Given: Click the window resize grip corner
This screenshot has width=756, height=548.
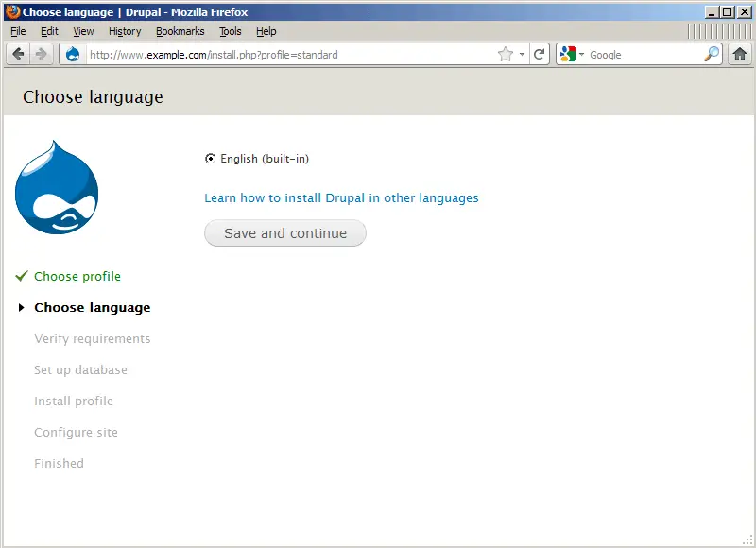Looking at the screenshot, I should [x=747, y=539].
